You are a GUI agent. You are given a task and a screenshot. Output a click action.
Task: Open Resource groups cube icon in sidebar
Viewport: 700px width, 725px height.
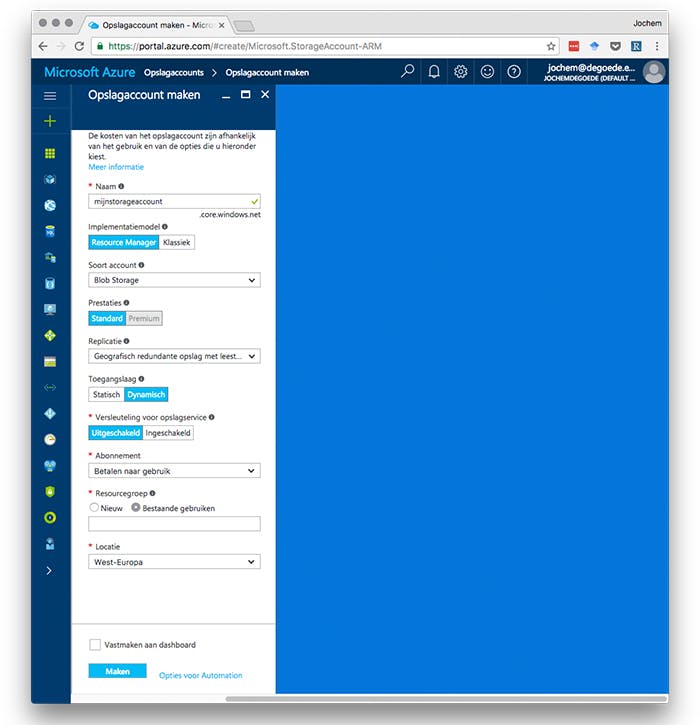pyautogui.click(x=50, y=179)
